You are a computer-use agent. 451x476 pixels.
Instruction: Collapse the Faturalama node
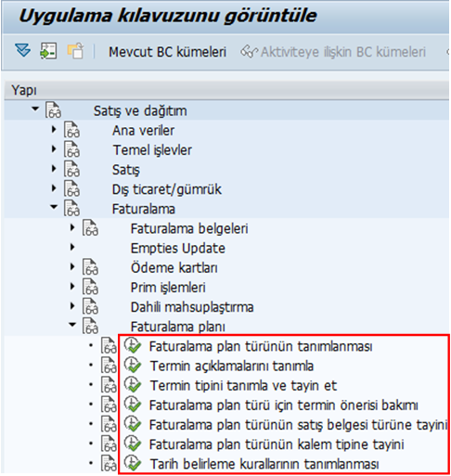pyautogui.click(x=54, y=207)
